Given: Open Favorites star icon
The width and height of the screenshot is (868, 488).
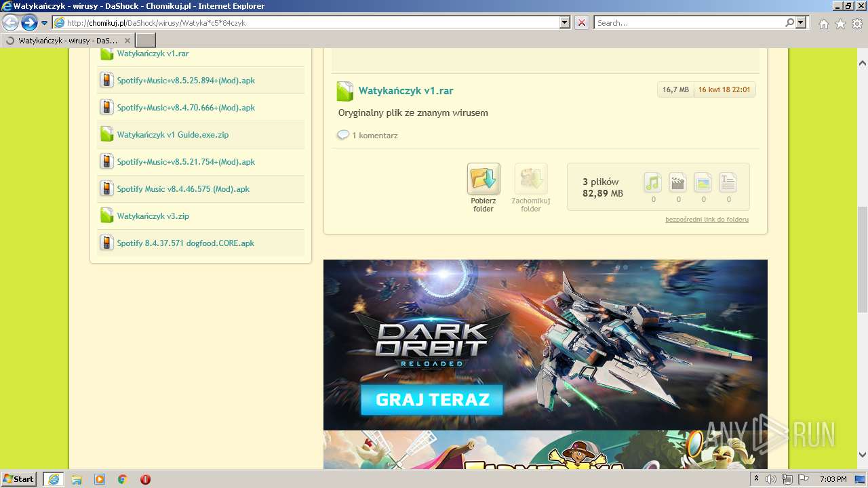Looking at the screenshot, I should [x=840, y=24].
